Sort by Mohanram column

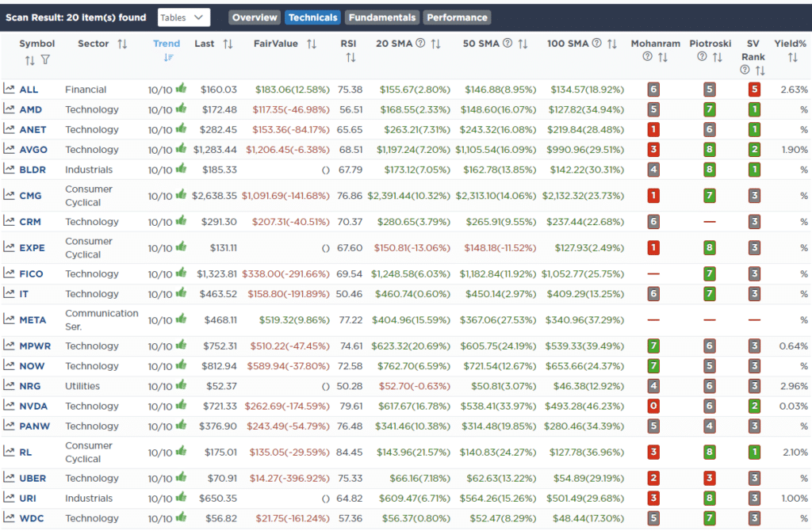point(662,57)
